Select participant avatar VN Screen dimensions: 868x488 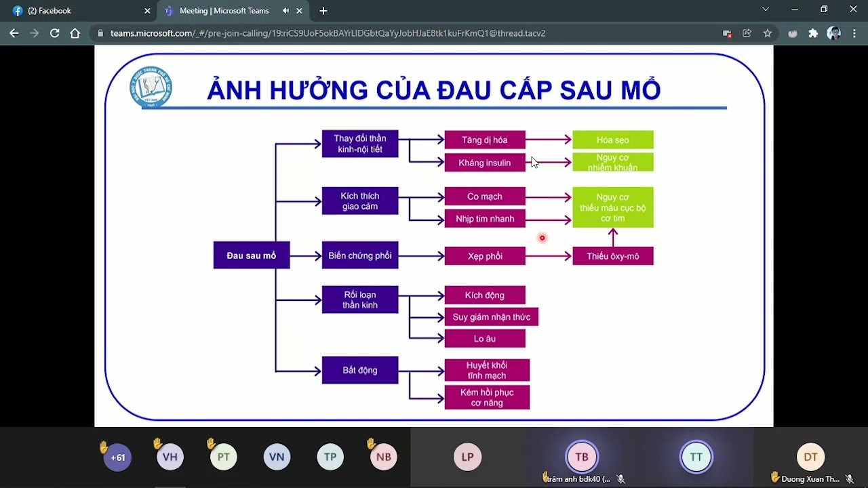277,457
